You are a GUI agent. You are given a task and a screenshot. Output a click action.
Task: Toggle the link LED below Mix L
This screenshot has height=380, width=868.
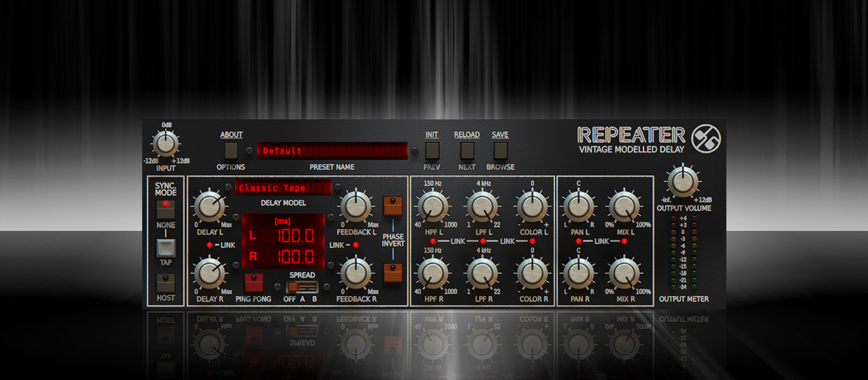(x=624, y=241)
